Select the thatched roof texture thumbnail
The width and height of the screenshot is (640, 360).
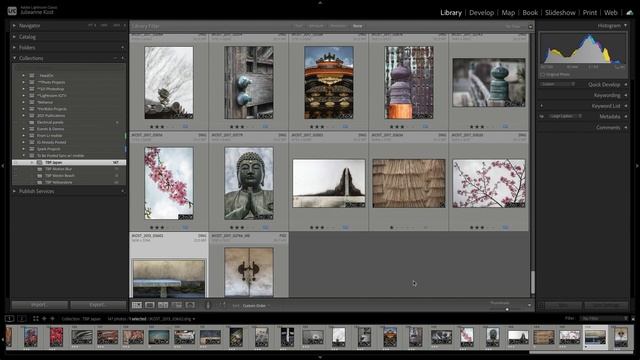[x=409, y=183]
